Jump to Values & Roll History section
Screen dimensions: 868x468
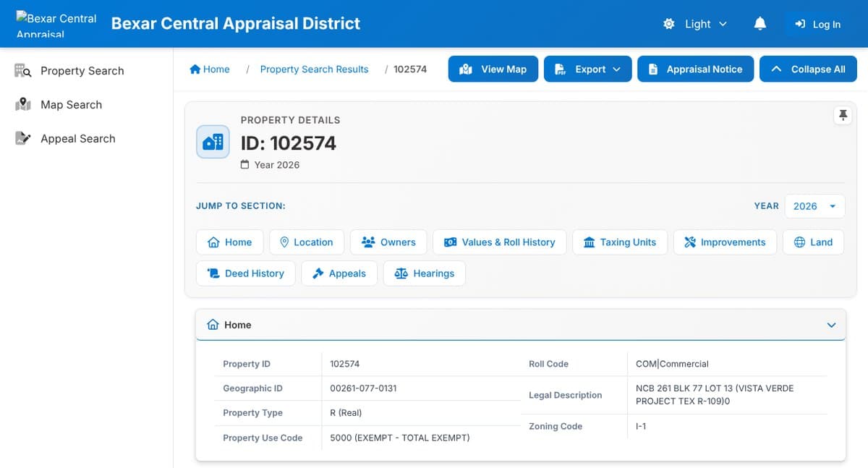pos(500,242)
